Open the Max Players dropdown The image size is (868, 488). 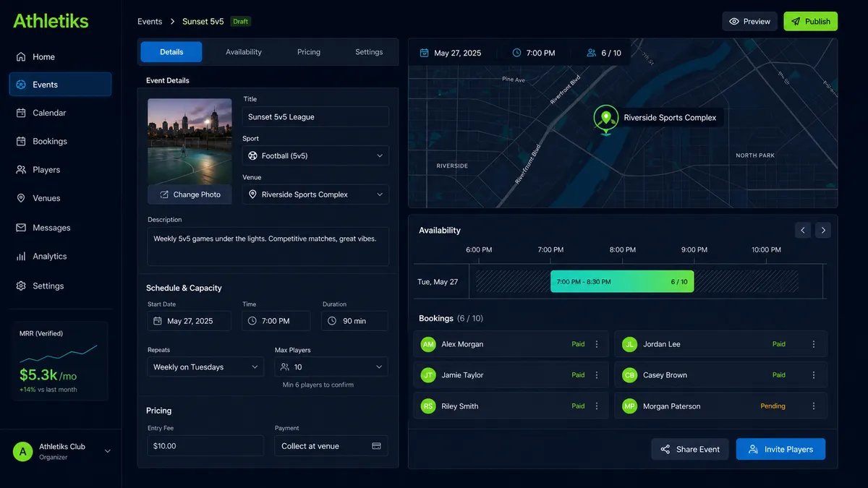331,367
